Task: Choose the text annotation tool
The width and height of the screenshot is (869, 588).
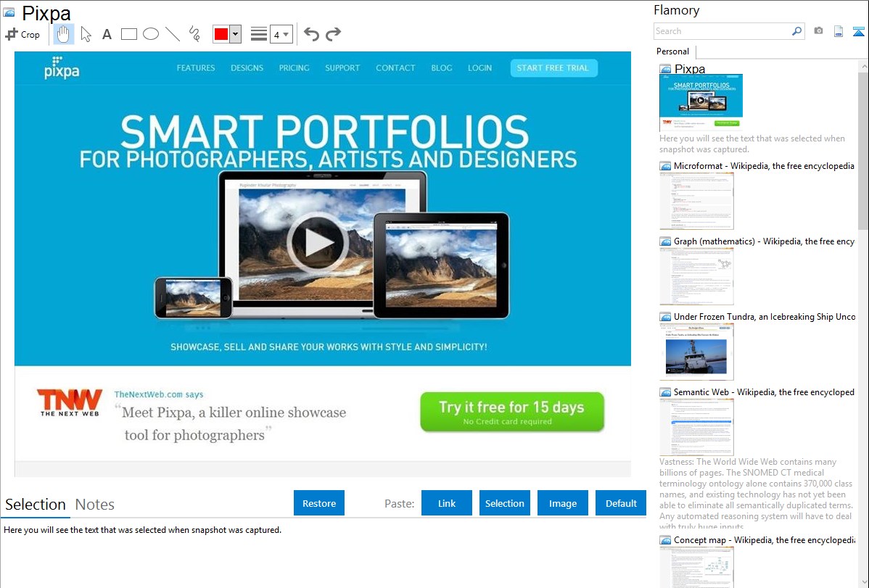Action: pos(107,34)
